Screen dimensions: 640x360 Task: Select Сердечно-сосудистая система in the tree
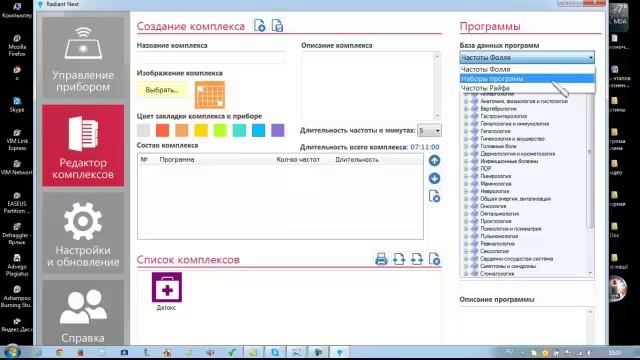point(516,259)
